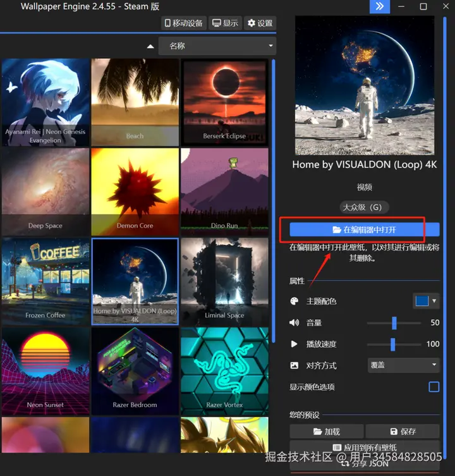Viewport: 455px width, 476px height.
Task: Click the playback speed value 100
Action: [432, 344]
